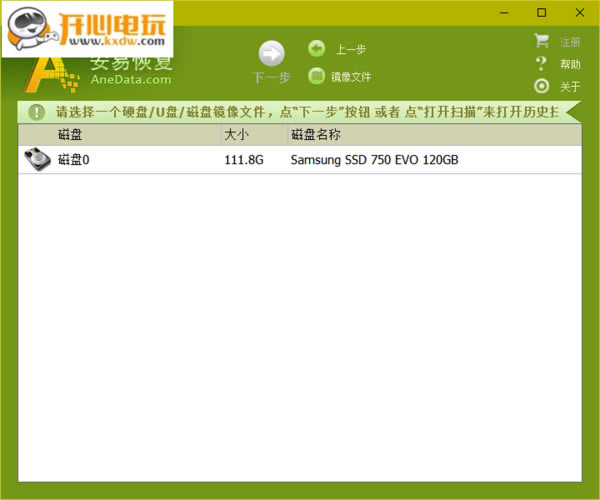Click Samsung SSD 750 EVO 120GB name

(374, 160)
